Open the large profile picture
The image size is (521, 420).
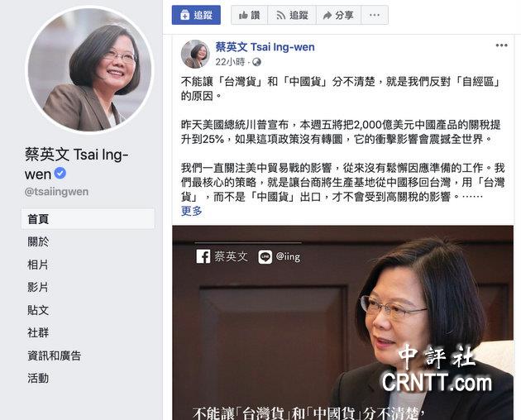pos(89,69)
